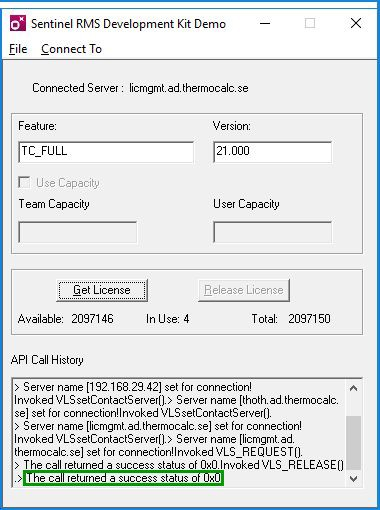Click the Get License button
The width and height of the screenshot is (380, 510).
point(102,290)
